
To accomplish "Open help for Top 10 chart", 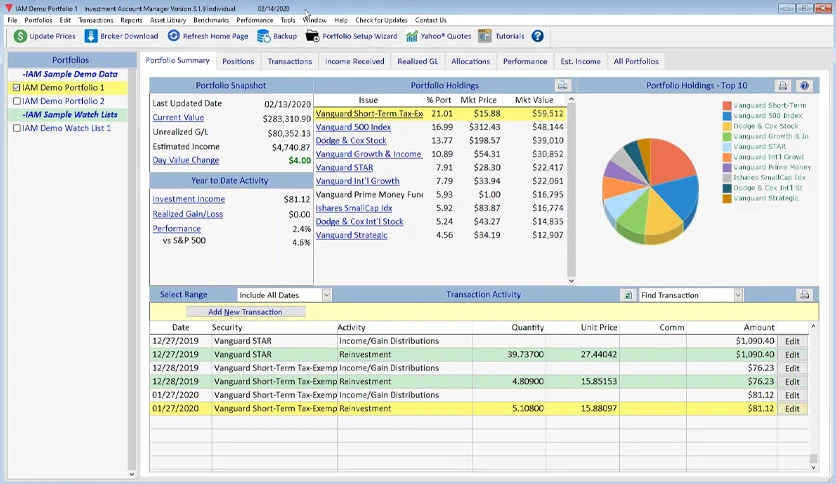I will coord(805,86).
